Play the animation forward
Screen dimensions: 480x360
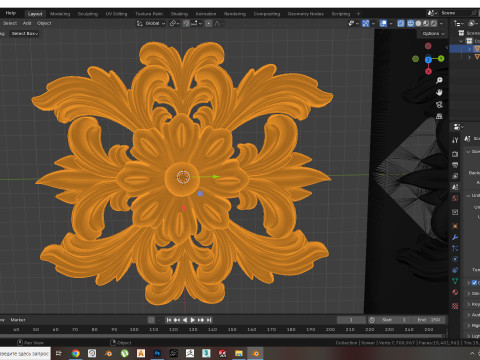point(193,320)
